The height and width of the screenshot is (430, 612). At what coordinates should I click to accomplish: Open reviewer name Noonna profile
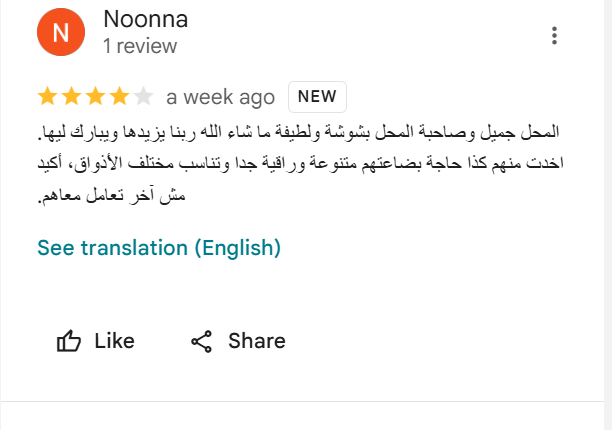point(146,19)
